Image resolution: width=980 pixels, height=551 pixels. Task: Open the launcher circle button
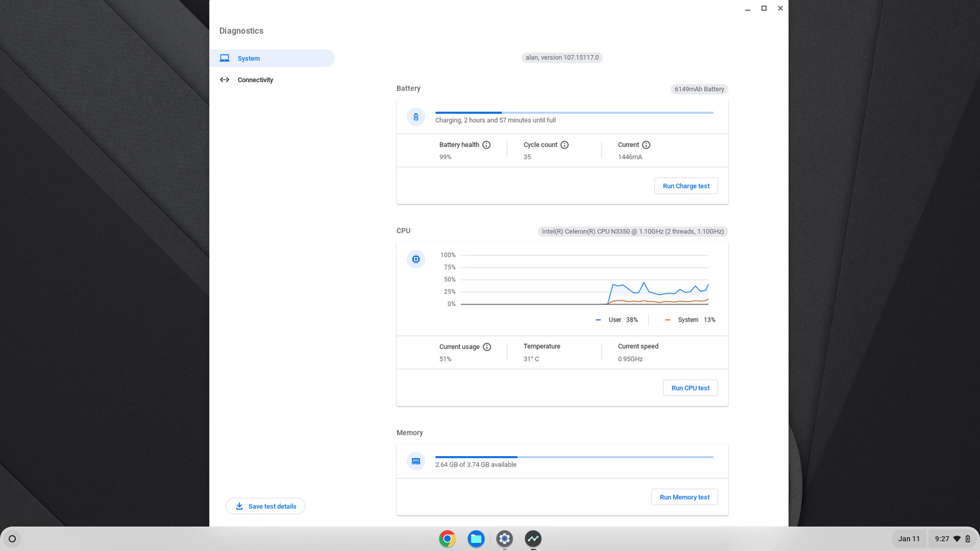click(12, 539)
